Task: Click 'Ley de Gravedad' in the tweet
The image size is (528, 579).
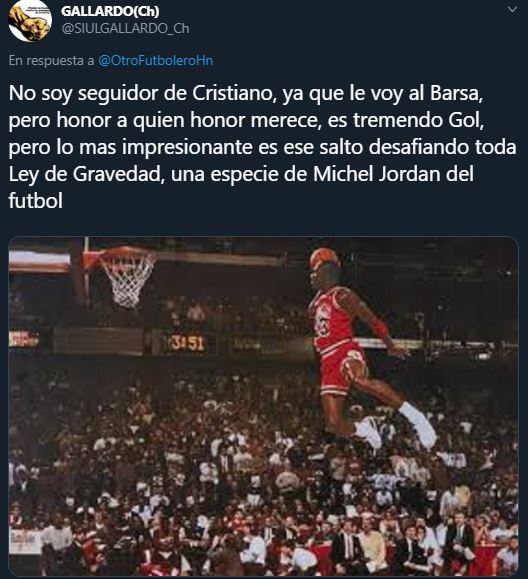Action: click(x=85, y=174)
